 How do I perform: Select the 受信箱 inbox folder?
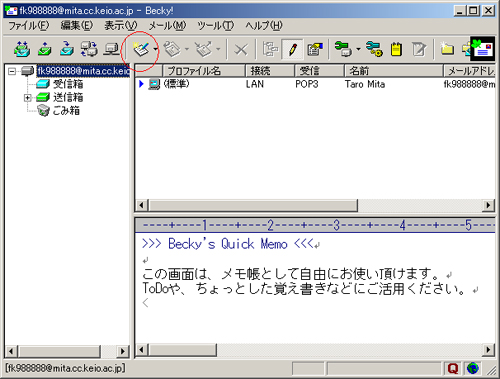68,84
